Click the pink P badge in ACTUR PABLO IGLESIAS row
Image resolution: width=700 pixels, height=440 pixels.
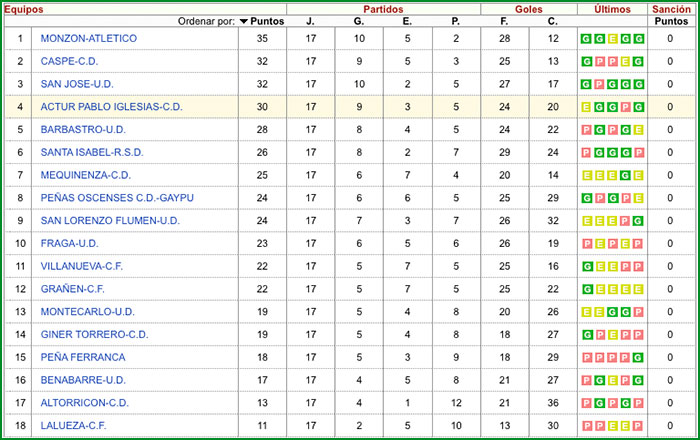coord(625,107)
